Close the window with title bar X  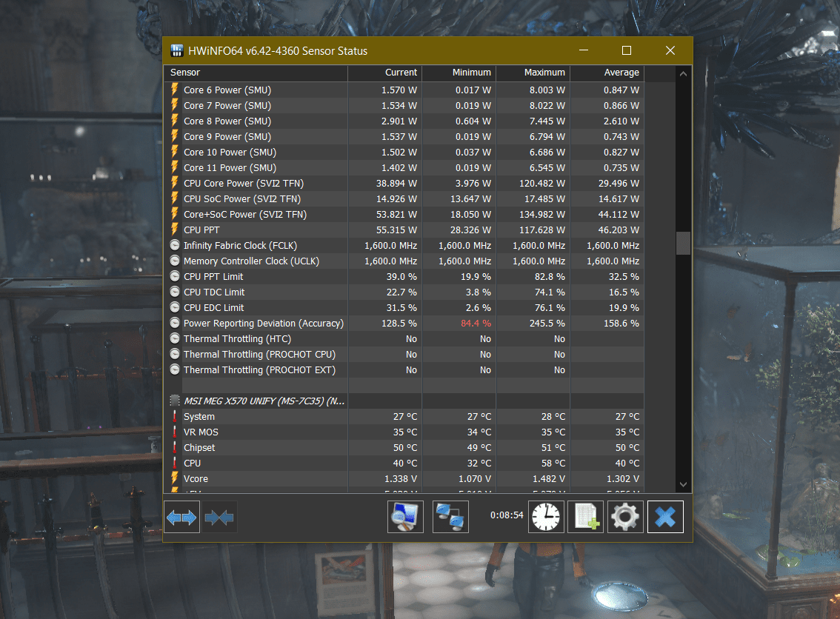670,50
